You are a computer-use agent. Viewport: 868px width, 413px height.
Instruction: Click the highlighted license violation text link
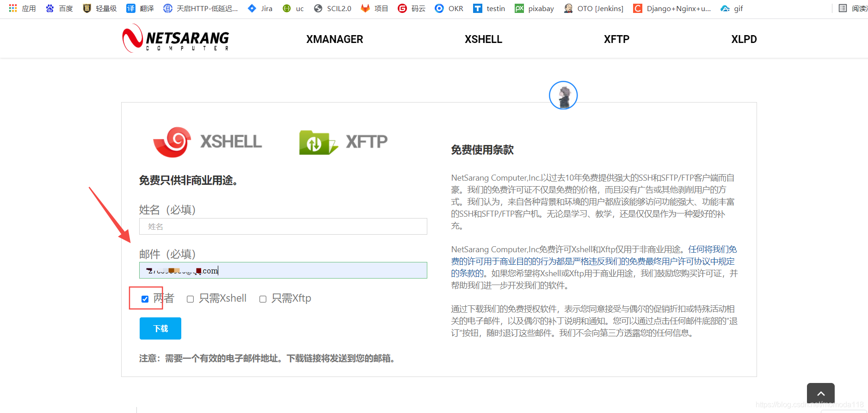click(x=594, y=261)
